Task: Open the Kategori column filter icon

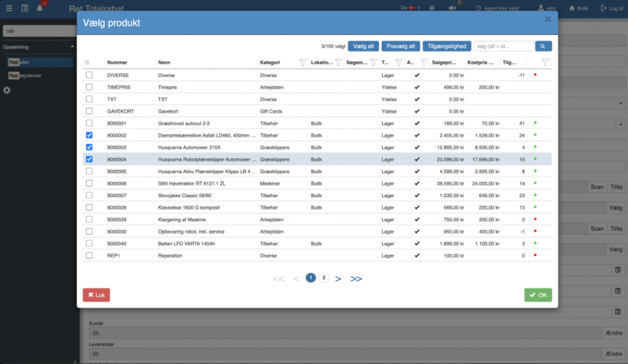Action: (303, 63)
